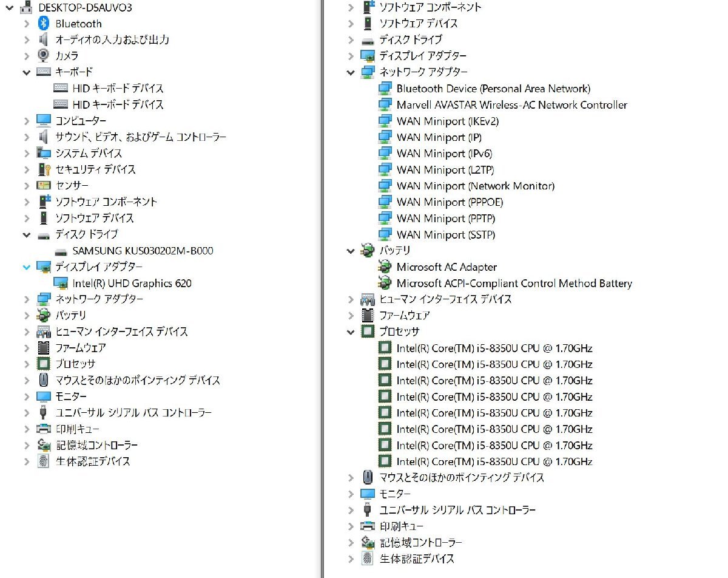This screenshot has width=728, height=578.
Task: Select the センサー category icon
Action: tap(43, 185)
